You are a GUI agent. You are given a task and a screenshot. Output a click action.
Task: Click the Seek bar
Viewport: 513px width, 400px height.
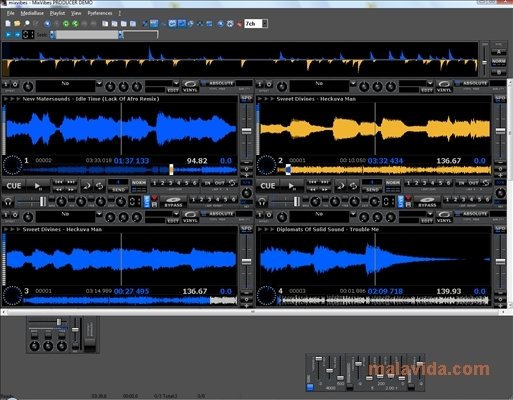87,35
